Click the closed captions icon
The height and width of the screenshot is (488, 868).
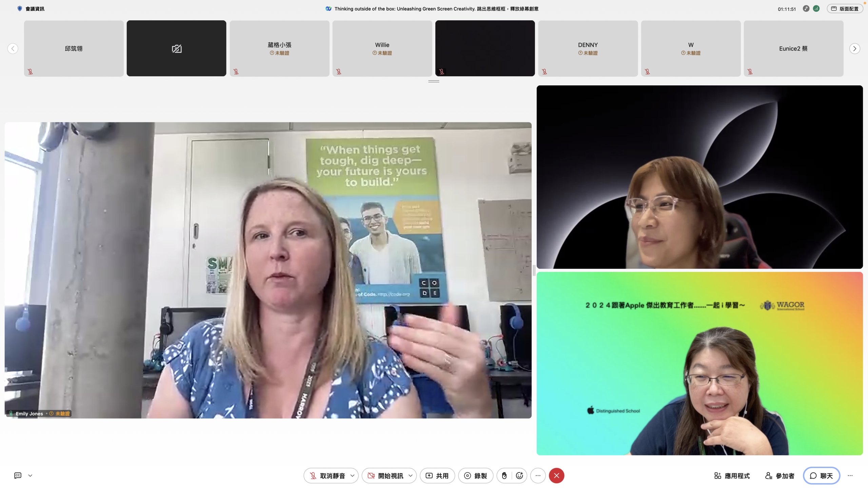[x=18, y=475]
